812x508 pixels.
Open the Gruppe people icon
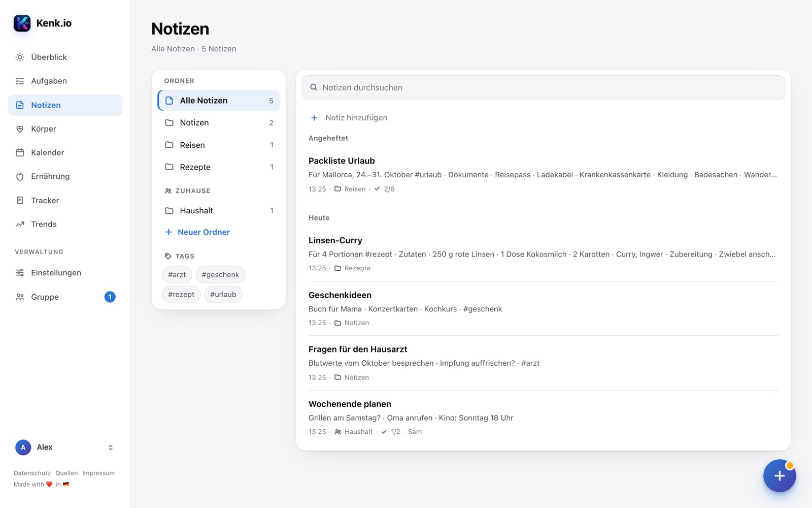[x=20, y=297]
